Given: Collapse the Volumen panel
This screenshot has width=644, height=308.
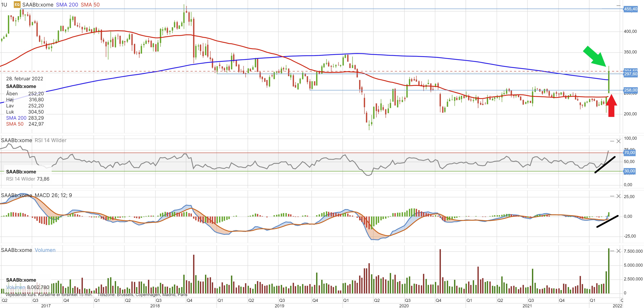Looking at the screenshot, I should (x=612, y=251).
